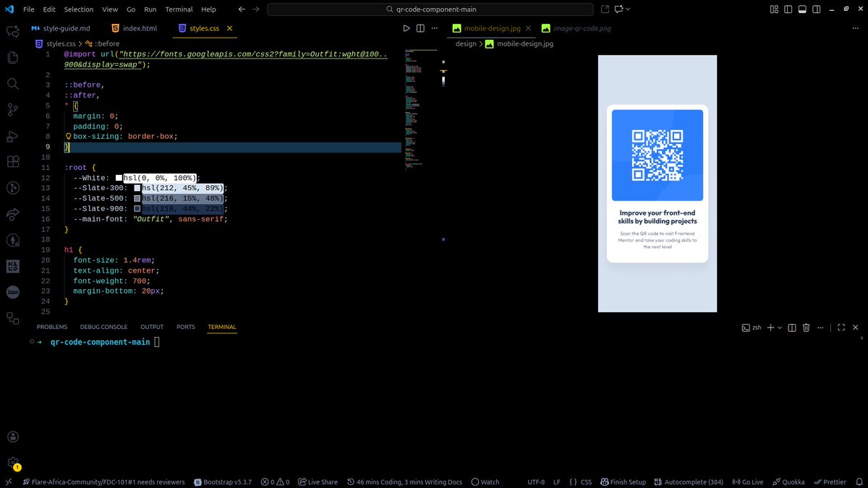
Task: Click Quokka in the status bar
Action: 788,481
